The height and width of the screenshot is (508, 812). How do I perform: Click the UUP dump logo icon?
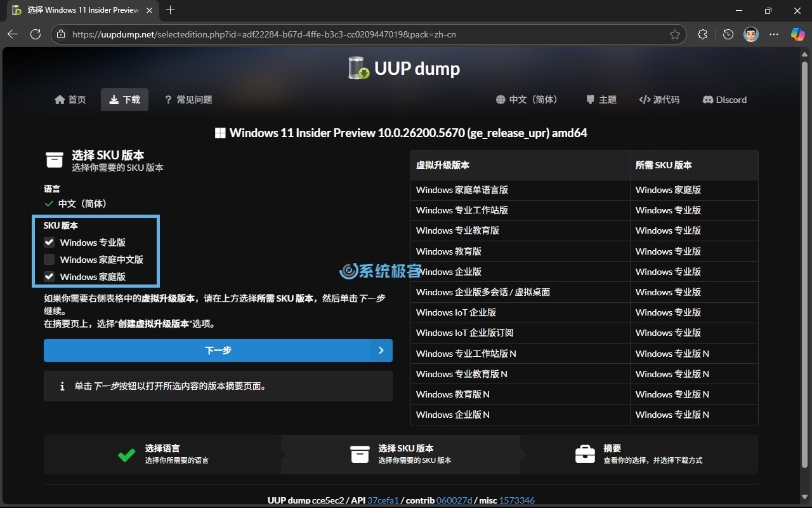pyautogui.click(x=358, y=68)
